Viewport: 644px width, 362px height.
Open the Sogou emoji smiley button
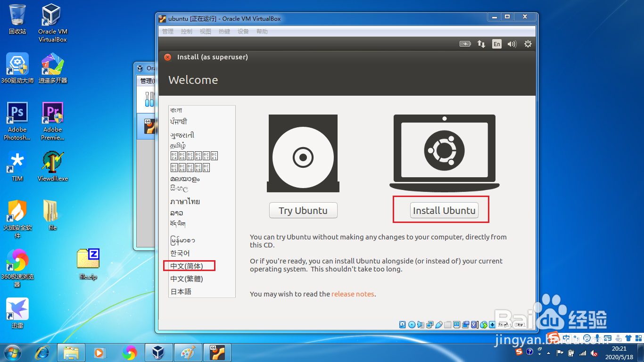[586, 338]
